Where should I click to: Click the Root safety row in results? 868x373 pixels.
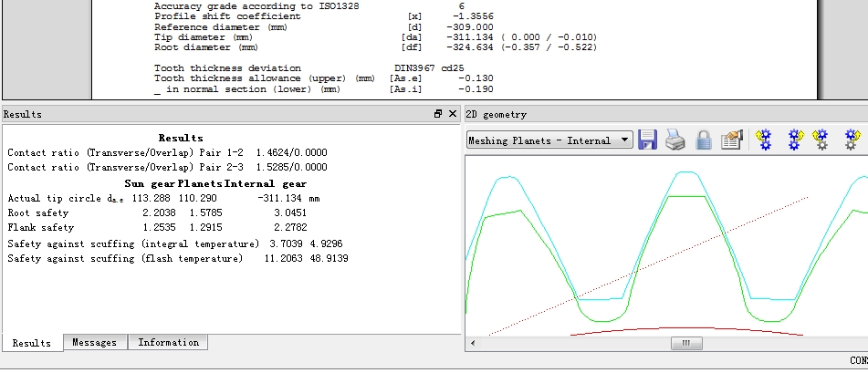click(x=37, y=212)
